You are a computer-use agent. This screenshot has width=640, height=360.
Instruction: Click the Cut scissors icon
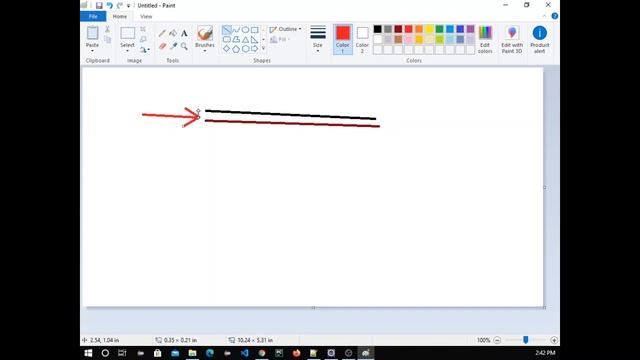pyautogui.click(x=107, y=29)
